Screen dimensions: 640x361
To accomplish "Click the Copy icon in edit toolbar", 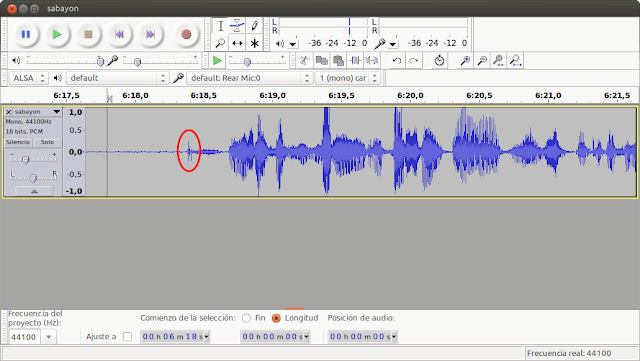I will (321, 61).
